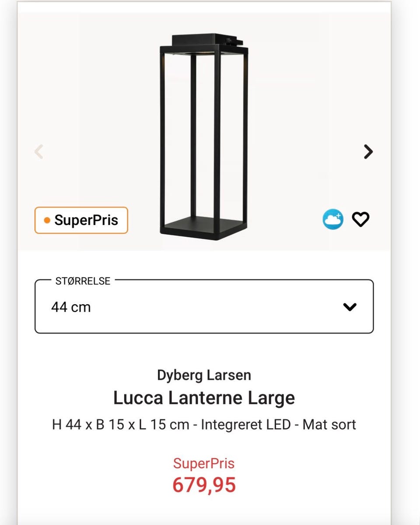
Task: Open the Dyberg Larsen brand link
Action: pyautogui.click(x=204, y=375)
